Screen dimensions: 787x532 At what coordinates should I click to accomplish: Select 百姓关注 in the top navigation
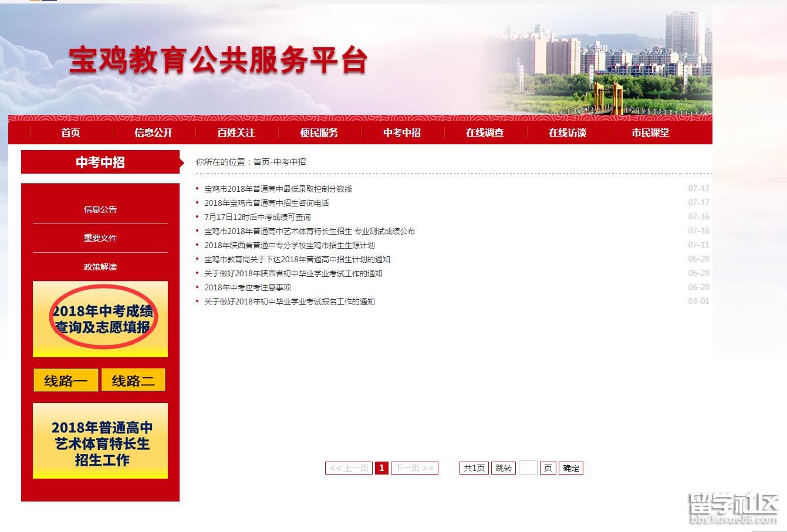[x=236, y=133]
